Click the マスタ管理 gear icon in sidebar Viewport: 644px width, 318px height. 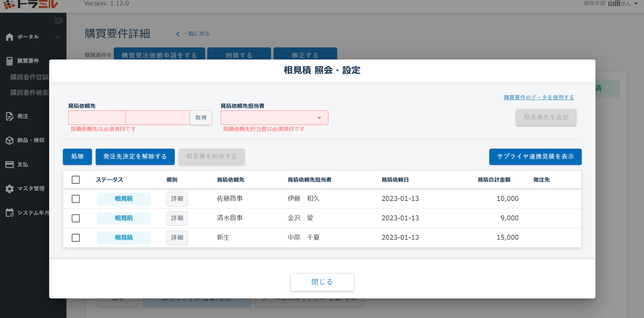click(x=10, y=189)
